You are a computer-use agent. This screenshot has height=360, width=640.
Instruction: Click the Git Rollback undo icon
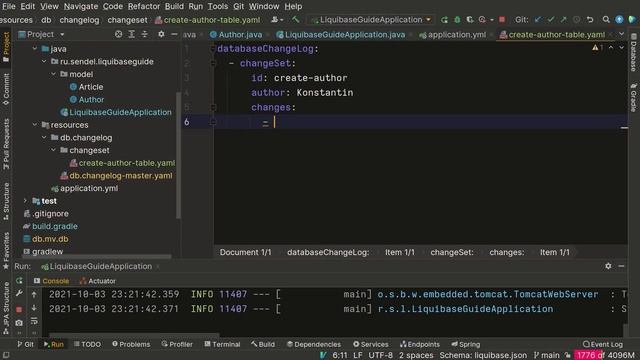590,20
